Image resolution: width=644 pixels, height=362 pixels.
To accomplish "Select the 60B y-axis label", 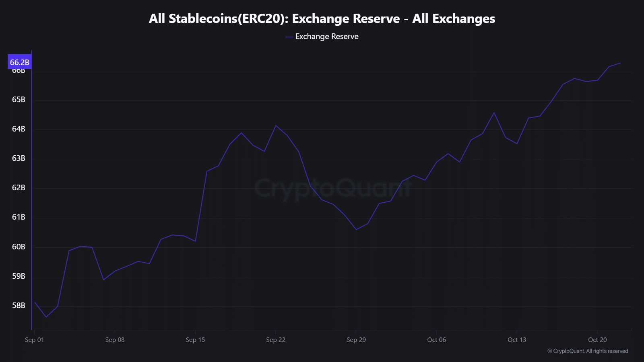I will tap(19, 247).
